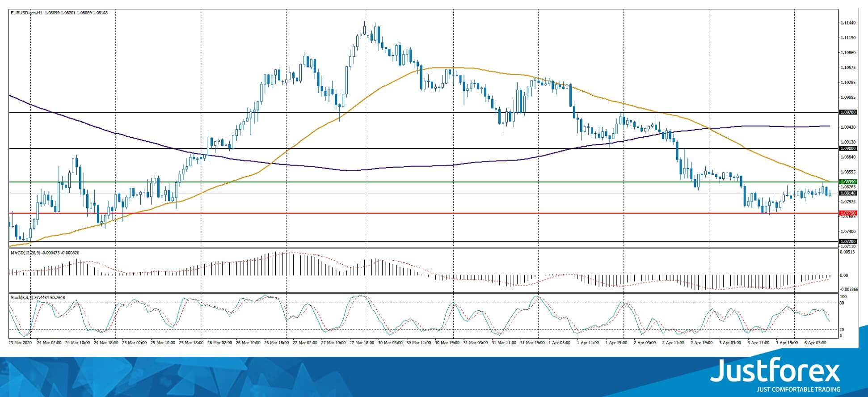Image resolution: width=868 pixels, height=397 pixels.
Task: Click the 1.09000 horizontal level tag
Action: [848, 148]
